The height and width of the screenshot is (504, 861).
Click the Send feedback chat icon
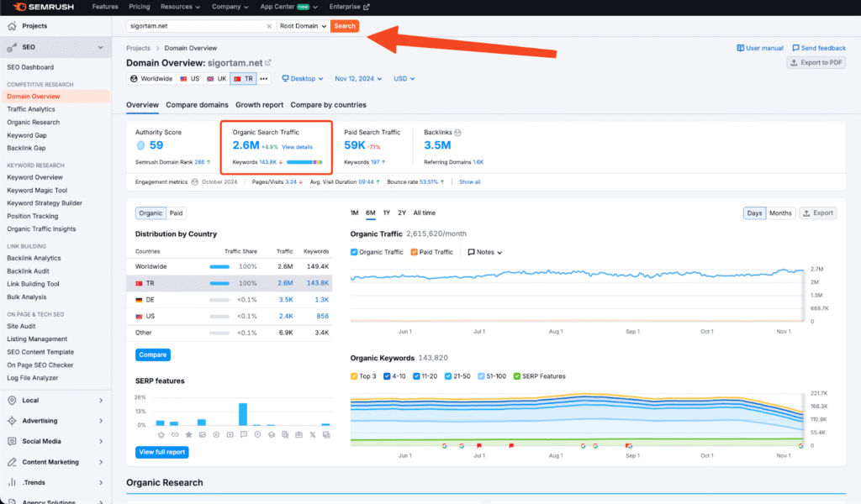point(795,49)
